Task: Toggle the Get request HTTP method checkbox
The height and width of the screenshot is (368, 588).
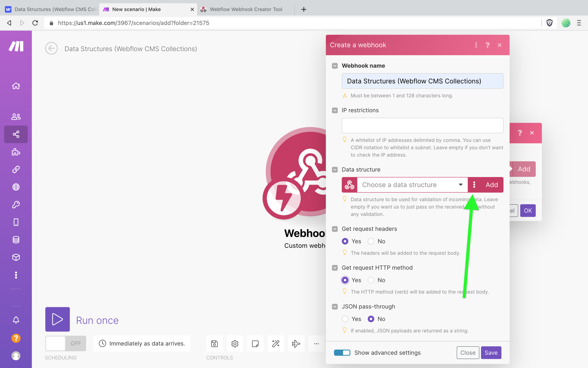Action: coord(335,268)
